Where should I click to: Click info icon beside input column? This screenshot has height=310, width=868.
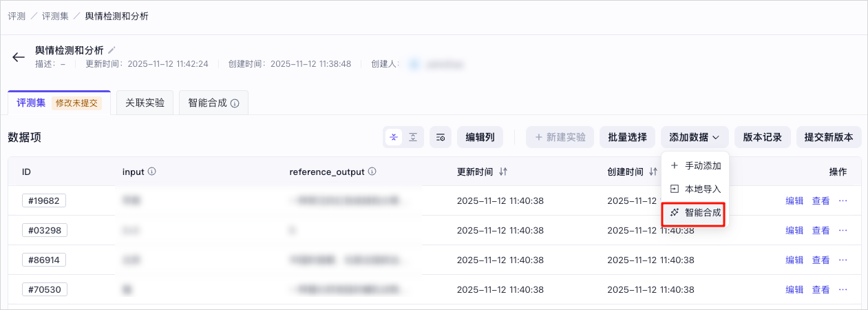pyautogui.click(x=151, y=172)
